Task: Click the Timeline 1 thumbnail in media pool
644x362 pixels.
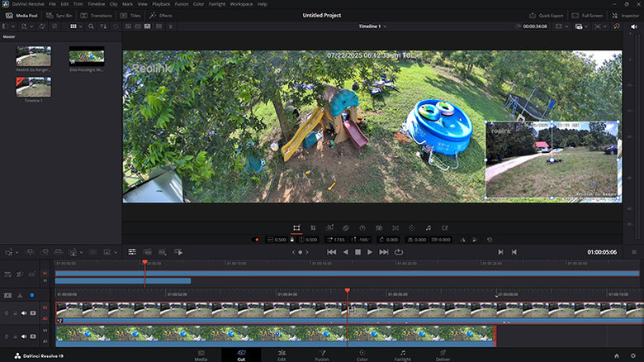Action: [x=33, y=88]
